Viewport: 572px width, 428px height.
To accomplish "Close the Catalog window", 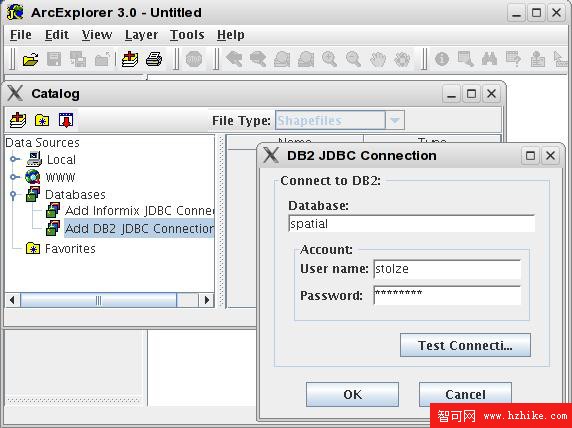I will tap(491, 94).
